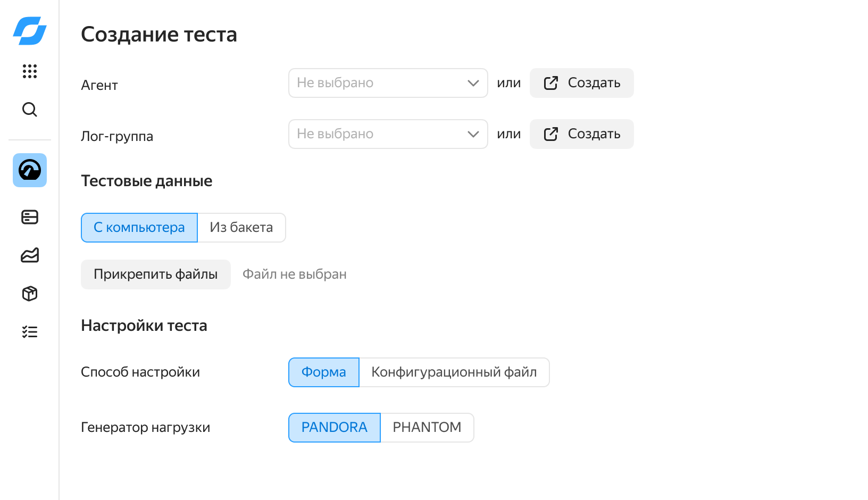Select PHANTOM load generator
The width and height of the screenshot is (868, 500).
pos(427,427)
